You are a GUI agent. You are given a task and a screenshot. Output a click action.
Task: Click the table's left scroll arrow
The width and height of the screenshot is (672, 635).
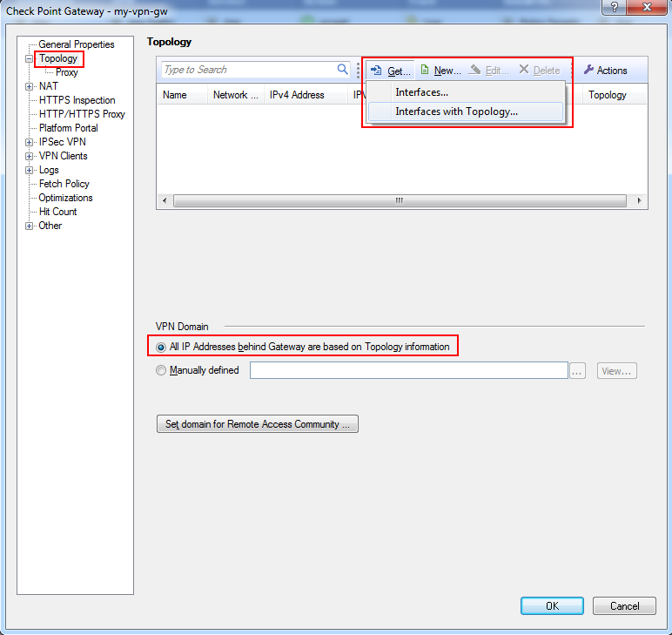pos(165,200)
